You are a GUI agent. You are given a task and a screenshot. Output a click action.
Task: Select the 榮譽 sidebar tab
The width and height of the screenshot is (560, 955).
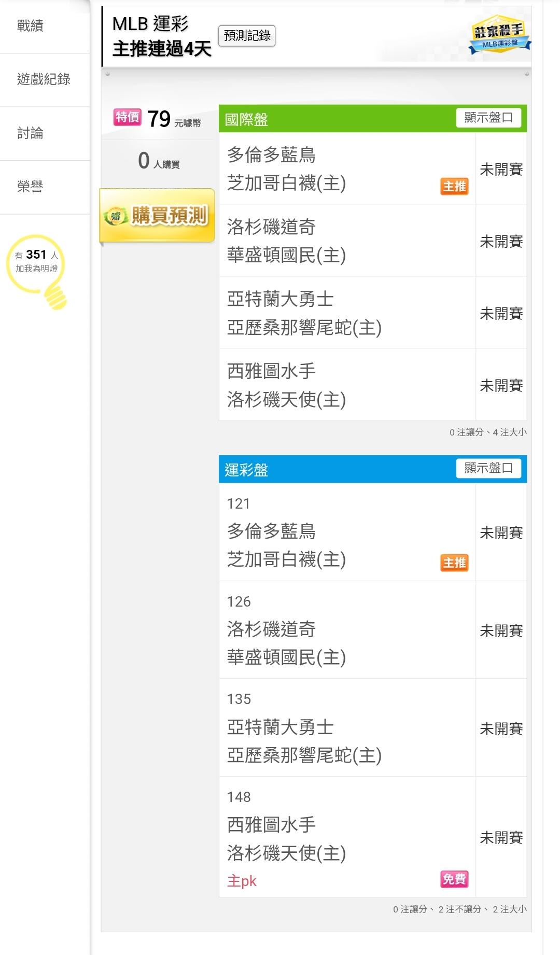click(30, 187)
